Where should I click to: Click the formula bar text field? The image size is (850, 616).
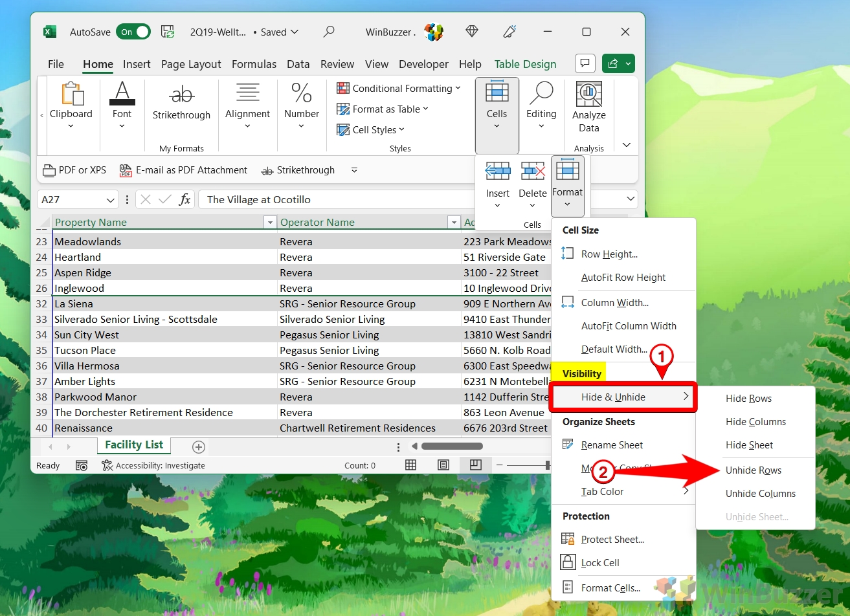(x=337, y=200)
